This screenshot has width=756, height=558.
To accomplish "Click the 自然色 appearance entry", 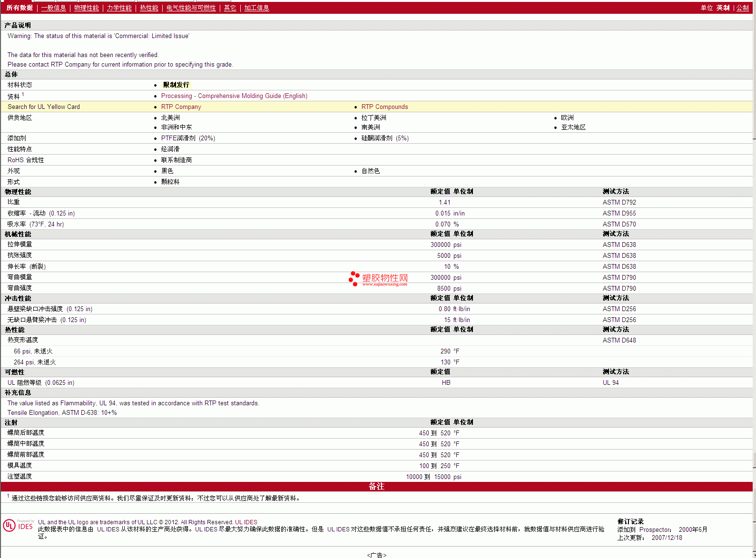I will click(371, 171).
